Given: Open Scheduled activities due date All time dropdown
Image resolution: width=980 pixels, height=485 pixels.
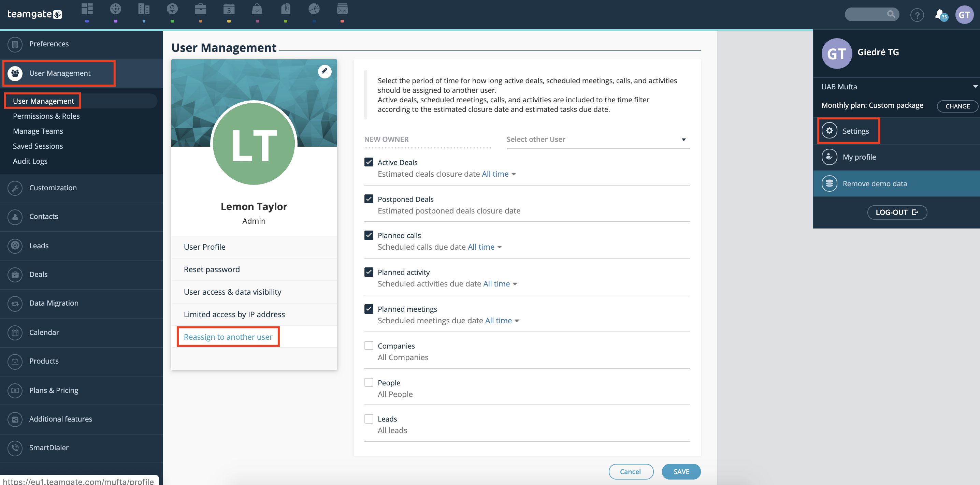Looking at the screenshot, I should [x=500, y=284].
